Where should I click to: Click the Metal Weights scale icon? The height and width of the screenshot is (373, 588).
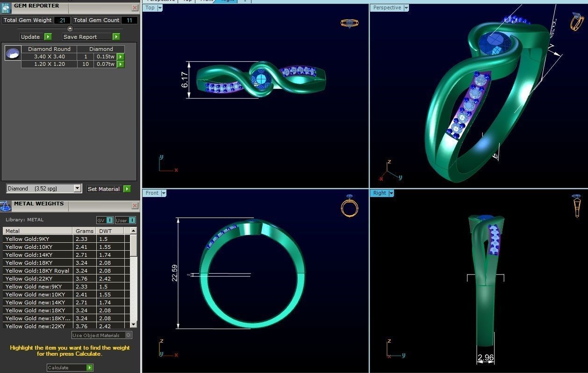coord(6,206)
